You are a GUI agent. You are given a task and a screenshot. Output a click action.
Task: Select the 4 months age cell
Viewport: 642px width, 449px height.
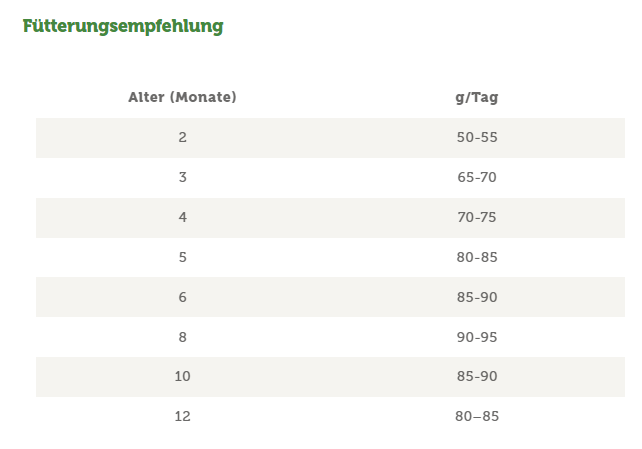[x=182, y=217]
